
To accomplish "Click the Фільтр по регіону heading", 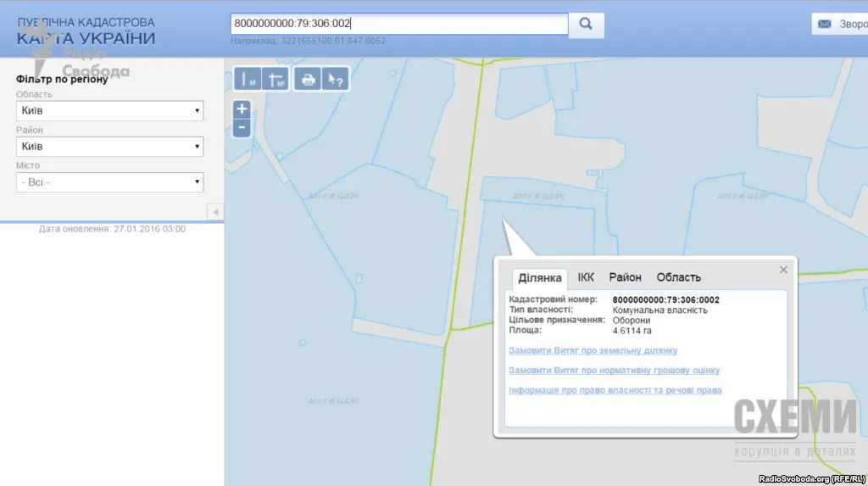I will 62,79.
